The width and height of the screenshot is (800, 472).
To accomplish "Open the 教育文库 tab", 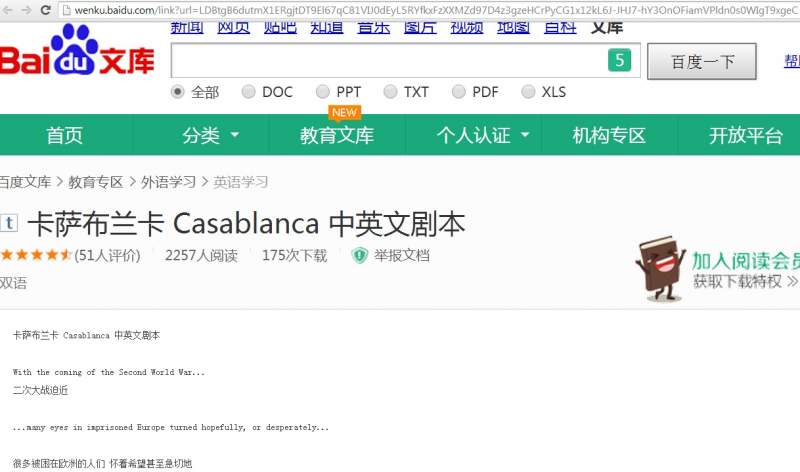I will (x=337, y=135).
